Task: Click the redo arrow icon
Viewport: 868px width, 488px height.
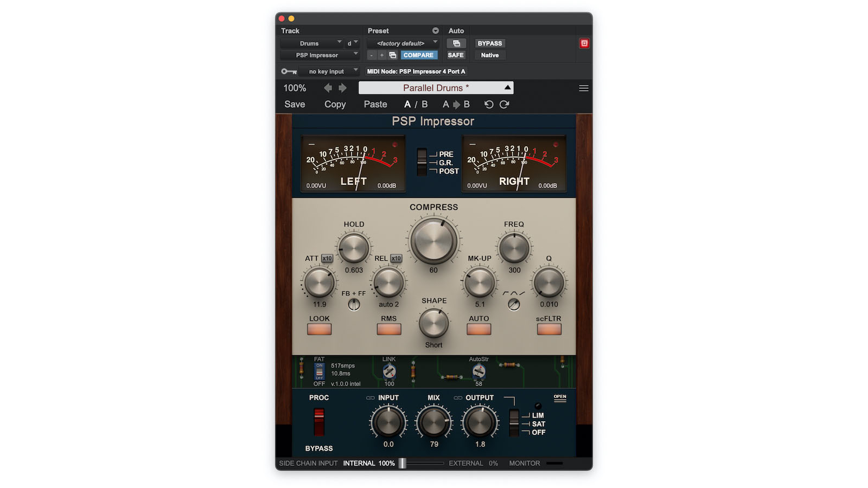Action: [504, 104]
